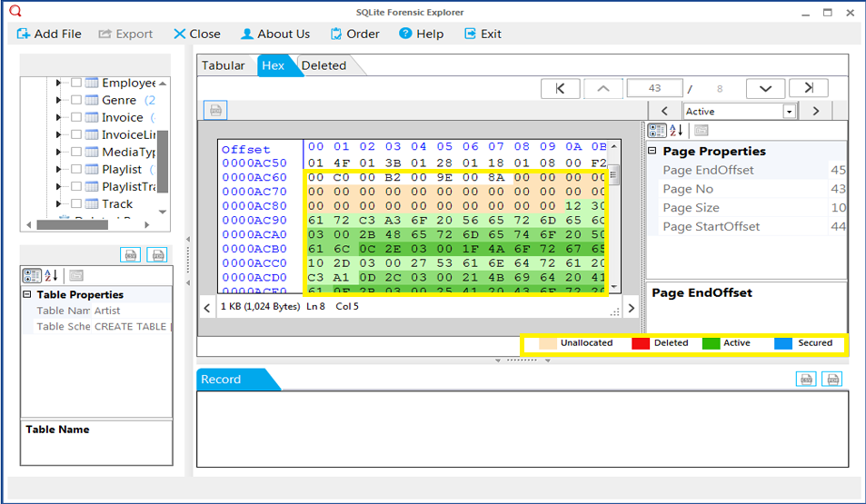The width and height of the screenshot is (866, 504).
Task: Tick the MediaType table checkbox
Action: 76,152
